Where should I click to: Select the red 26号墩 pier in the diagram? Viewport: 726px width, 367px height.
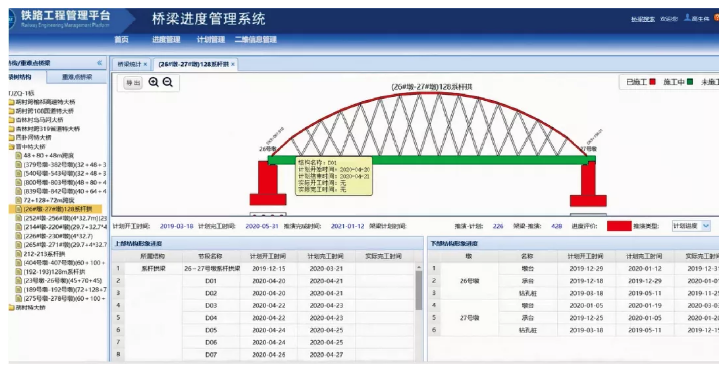coord(268,178)
